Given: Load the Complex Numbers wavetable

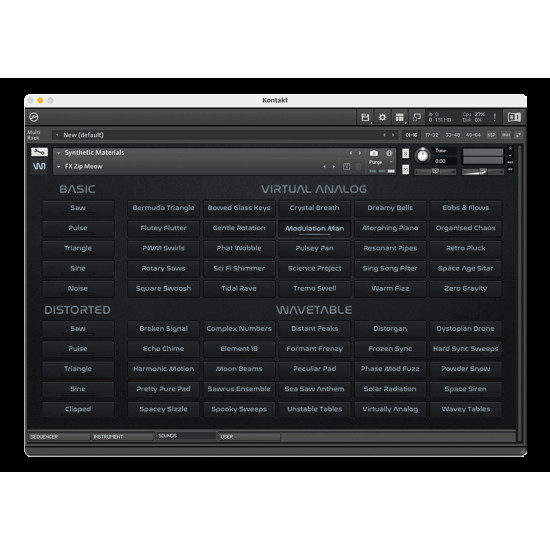Looking at the screenshot, I should point(239,329).
